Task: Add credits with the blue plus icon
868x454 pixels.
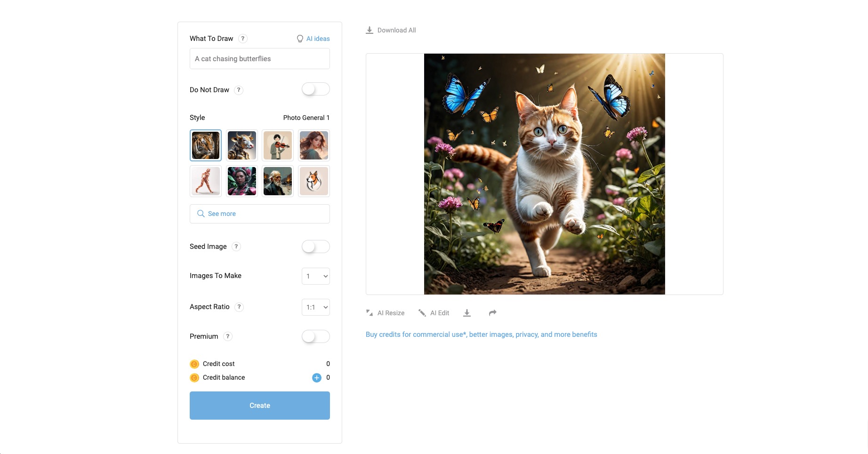Action: pos(317,377)
